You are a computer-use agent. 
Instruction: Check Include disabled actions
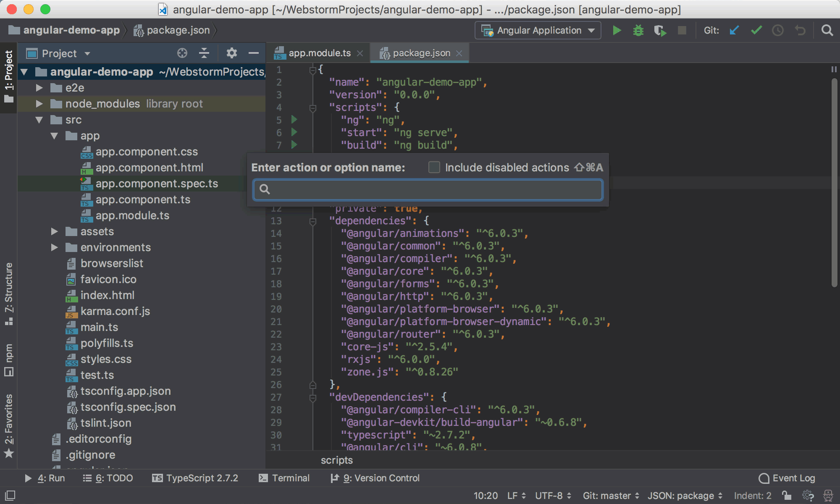point(433,167)
